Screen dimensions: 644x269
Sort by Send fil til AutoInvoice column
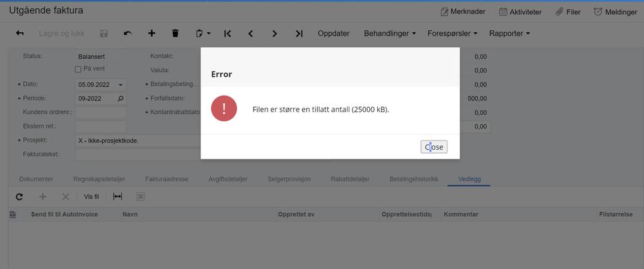click(64, 214)
